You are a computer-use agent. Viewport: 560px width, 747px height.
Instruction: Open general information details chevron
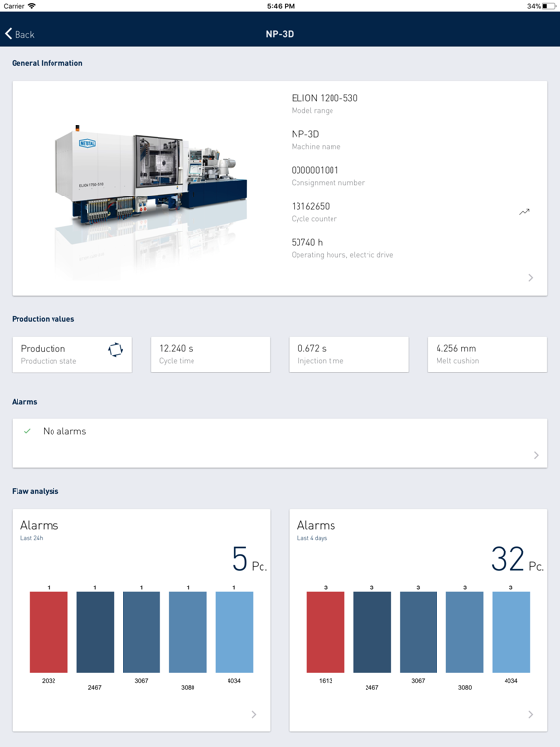click(x=531, y=278)
